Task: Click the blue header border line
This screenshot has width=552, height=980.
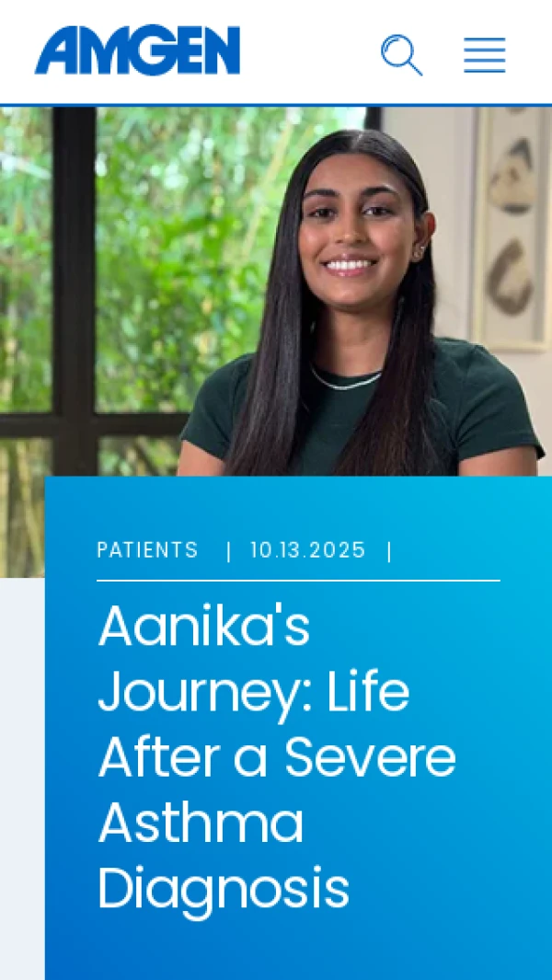Action: tap(276, 105)
